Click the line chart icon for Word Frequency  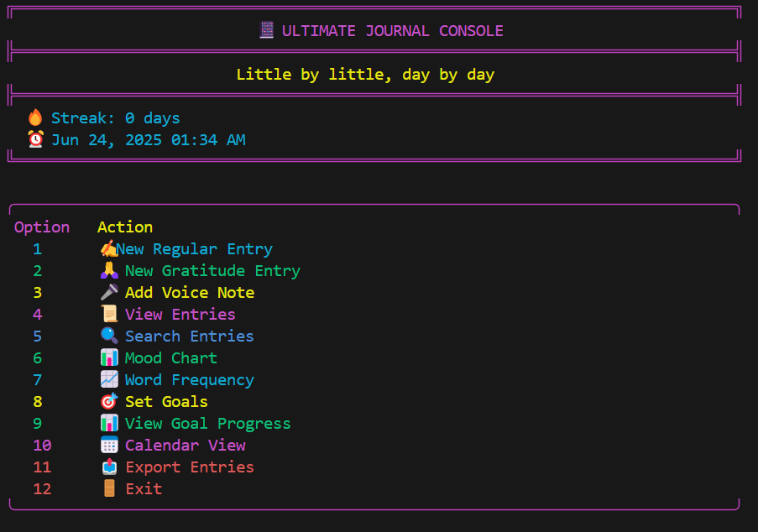point(109,379)
